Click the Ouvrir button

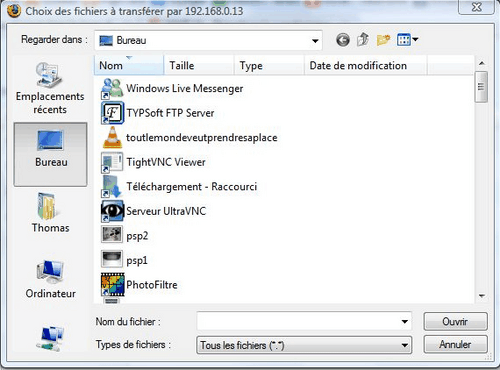point(455,321)
